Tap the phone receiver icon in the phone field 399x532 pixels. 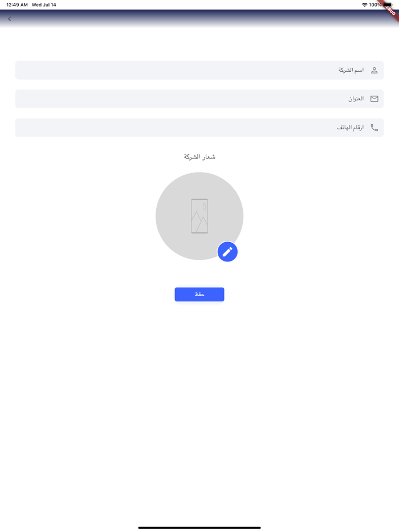[x=374, y=127]
